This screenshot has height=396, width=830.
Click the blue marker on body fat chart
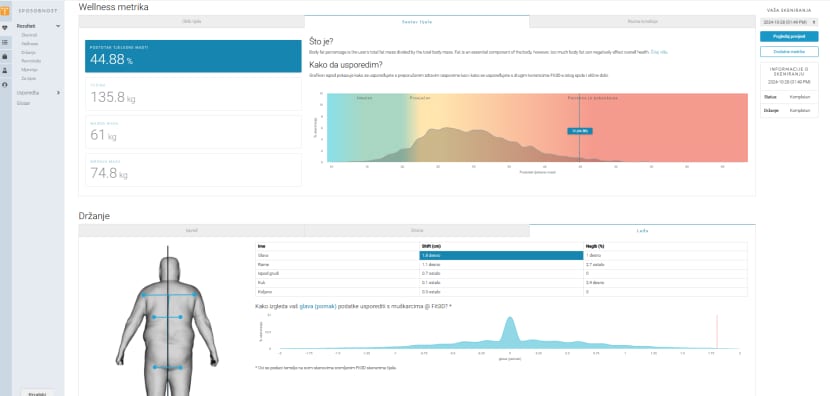tap(580, 131)
